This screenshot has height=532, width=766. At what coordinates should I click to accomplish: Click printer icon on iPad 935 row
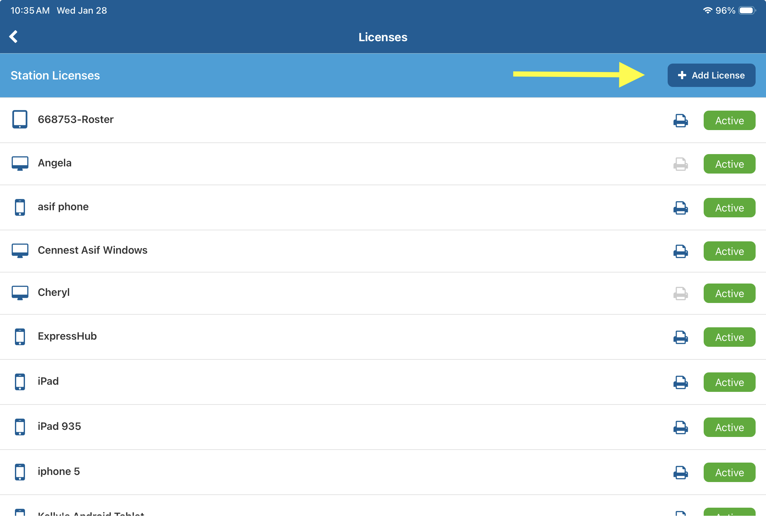click(x=680, y=427)
